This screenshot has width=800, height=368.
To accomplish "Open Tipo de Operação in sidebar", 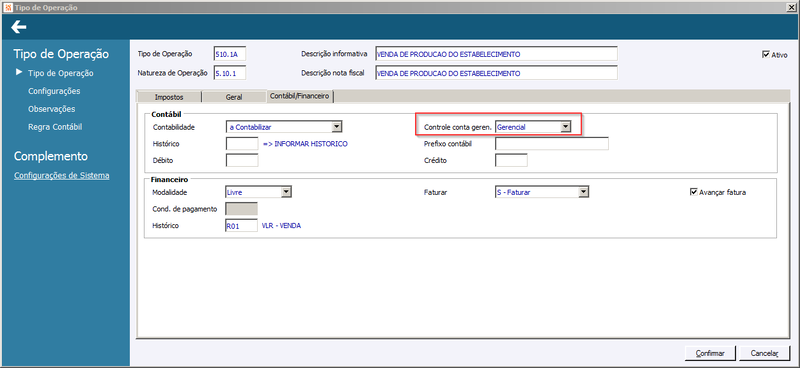I will (61, 73).
